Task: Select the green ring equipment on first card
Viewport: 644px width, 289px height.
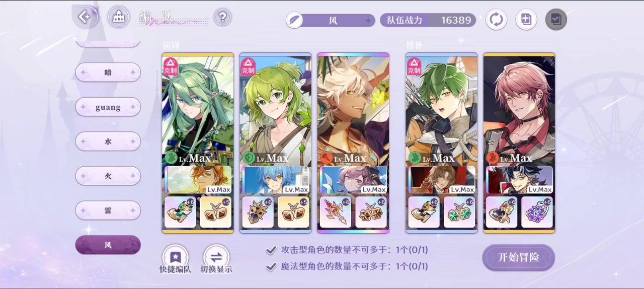Action: click(x=180, y=212)
